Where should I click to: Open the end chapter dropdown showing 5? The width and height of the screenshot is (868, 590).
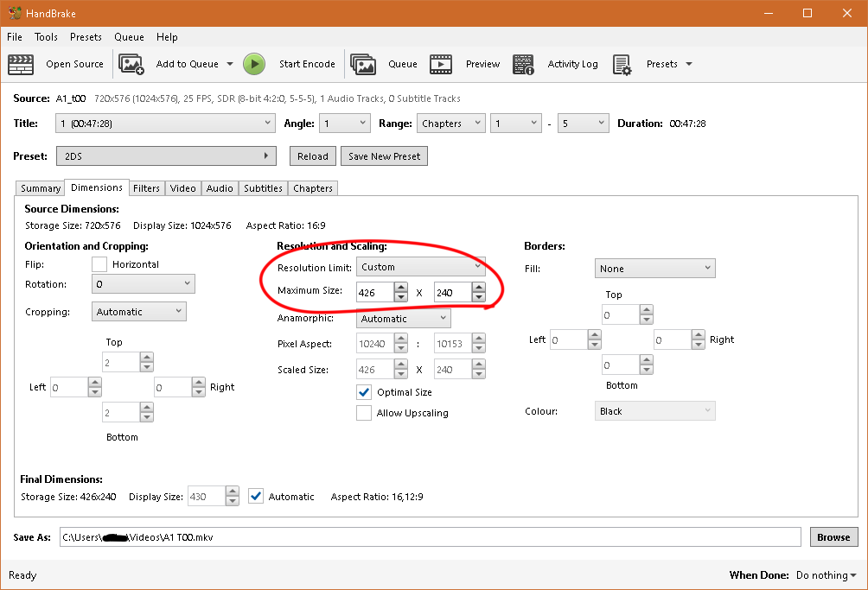coord(583,124)
